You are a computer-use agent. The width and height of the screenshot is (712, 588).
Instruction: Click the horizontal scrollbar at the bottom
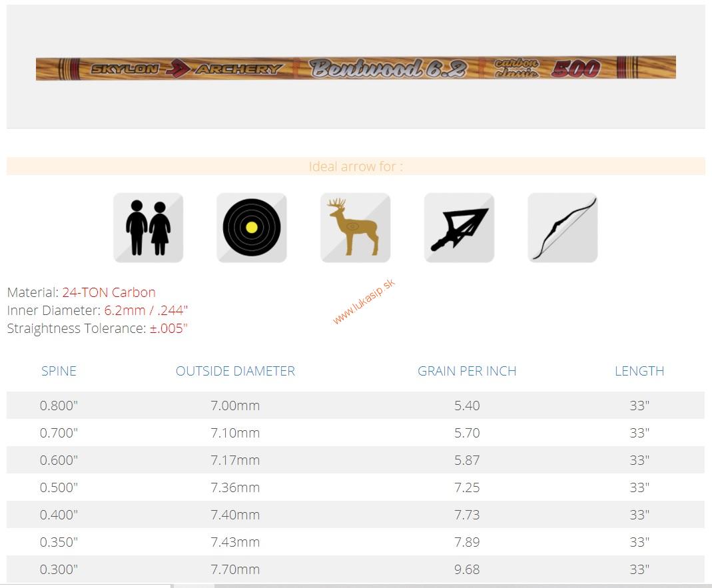356,586
